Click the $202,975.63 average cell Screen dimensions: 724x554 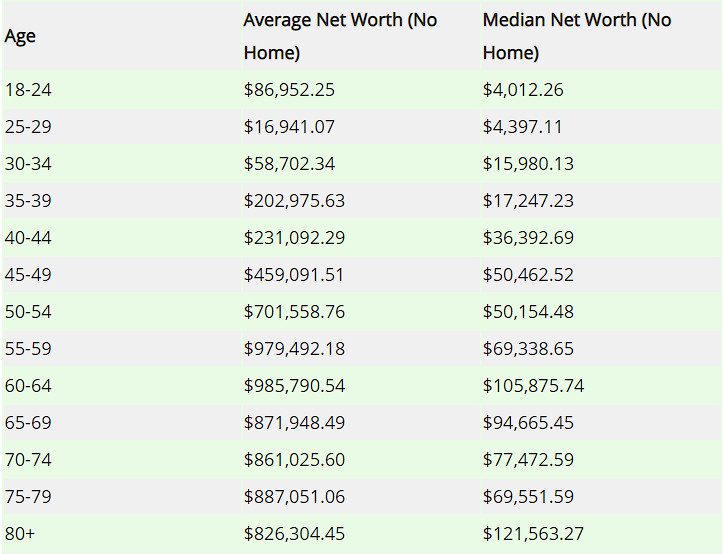point(294,201)
